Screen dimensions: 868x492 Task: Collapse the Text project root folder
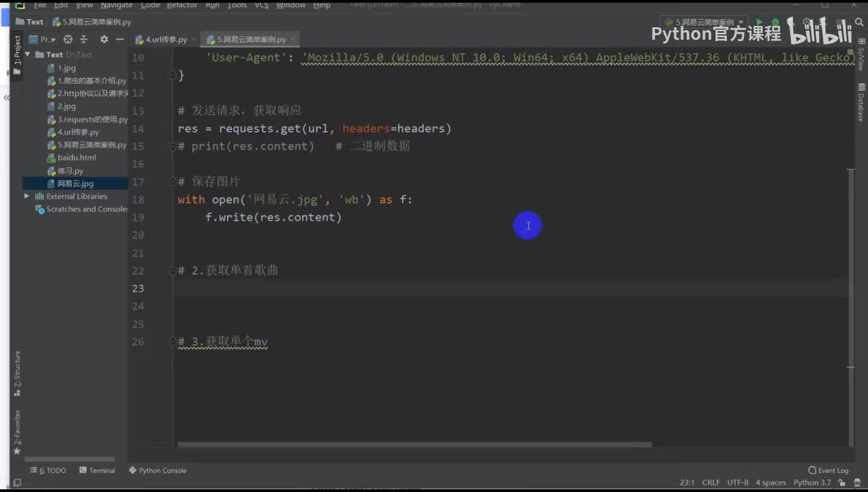coord(27,55)
